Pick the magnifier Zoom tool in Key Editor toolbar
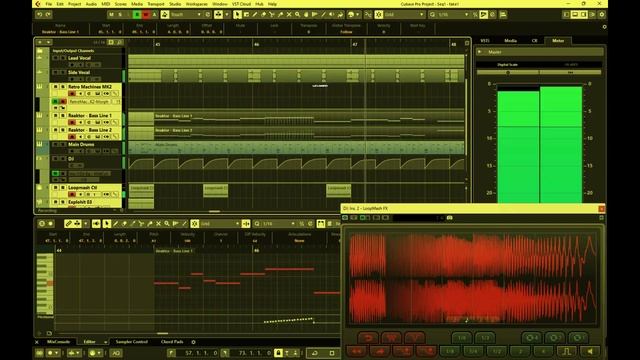640x360 pixels. tap(167, 224)
